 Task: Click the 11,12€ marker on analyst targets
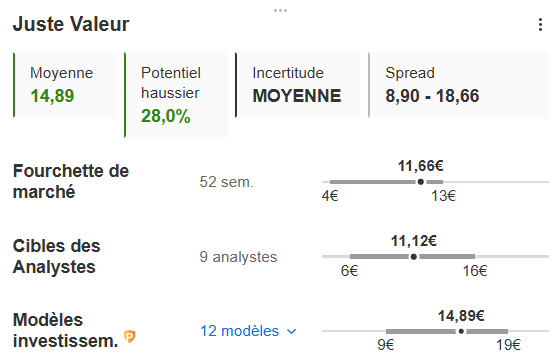tap(413, 256)
